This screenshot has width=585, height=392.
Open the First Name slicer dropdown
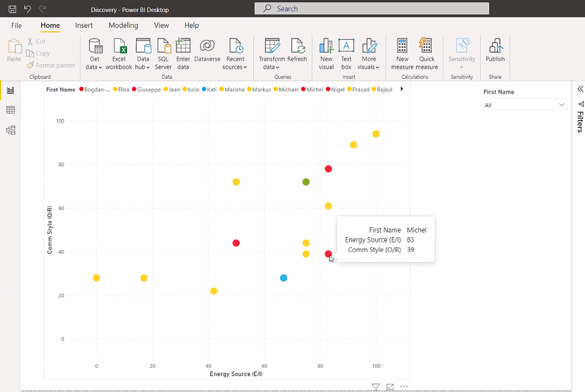[x=562, y=105]
